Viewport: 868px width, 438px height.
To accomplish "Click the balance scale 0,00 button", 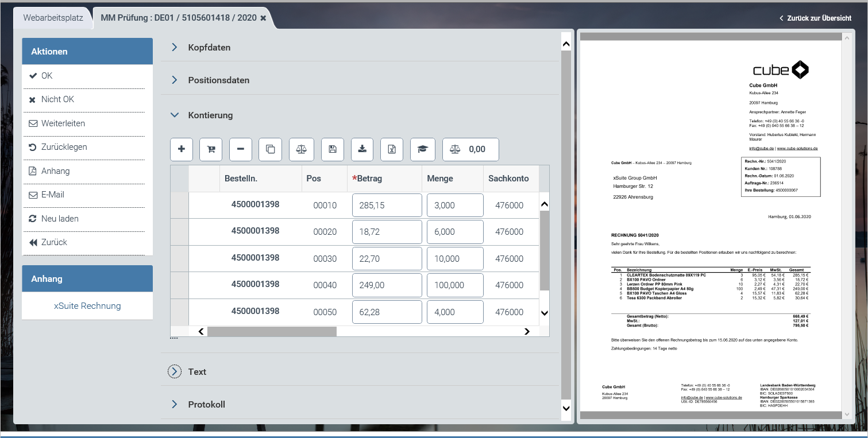I will coord(470,149).
